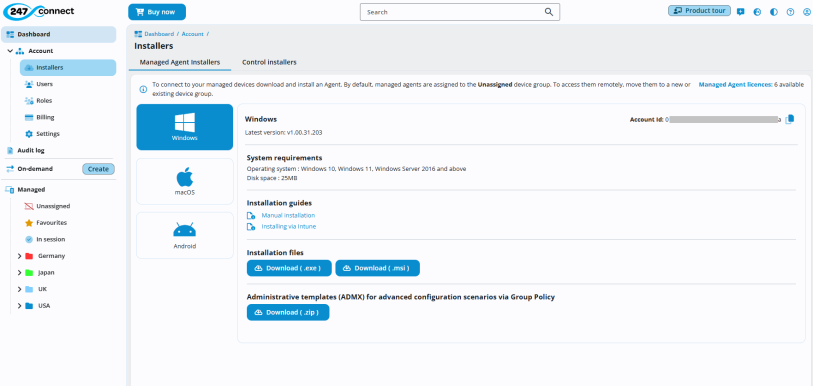Screen dimensions: 813x386
Task: Click the light blue UK folder icon
Action: (29, 290)
